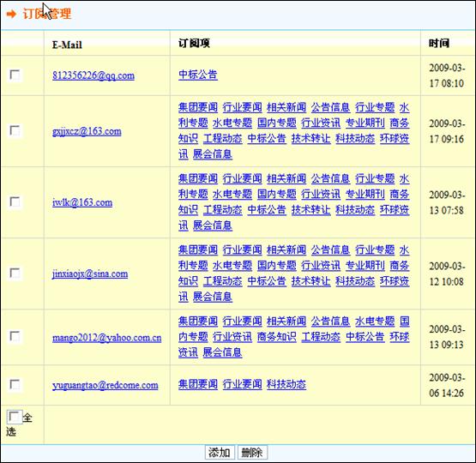Open 商务知识 link in mango2012's row
The height and width of the screenshot is (463, 476).
276,336
